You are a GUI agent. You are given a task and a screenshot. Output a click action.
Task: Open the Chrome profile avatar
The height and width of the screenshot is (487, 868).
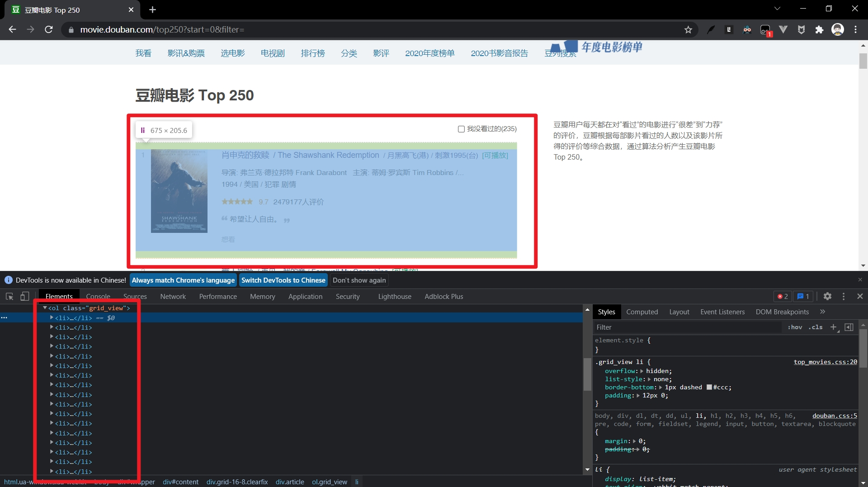[x=838, y=30]
